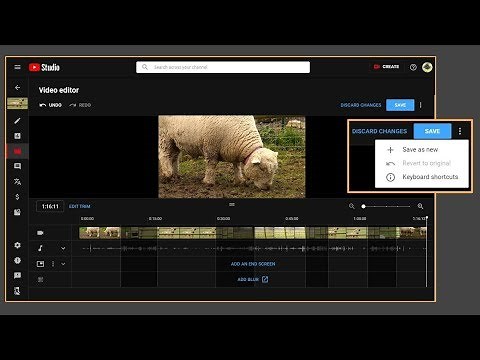The height and width of the screenshot is (360, 480).
Task: Expand the end screen track chevron
Action: (63, 264)
